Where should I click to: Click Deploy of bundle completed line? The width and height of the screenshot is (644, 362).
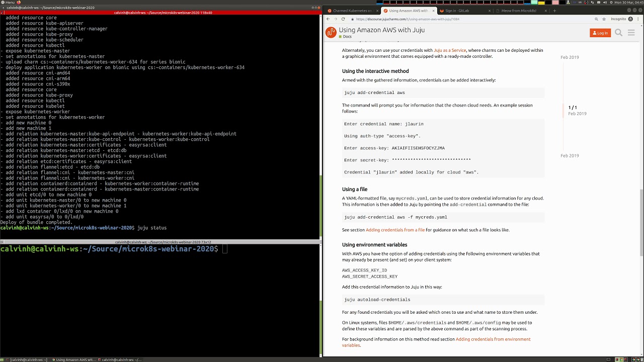[36, 222]
